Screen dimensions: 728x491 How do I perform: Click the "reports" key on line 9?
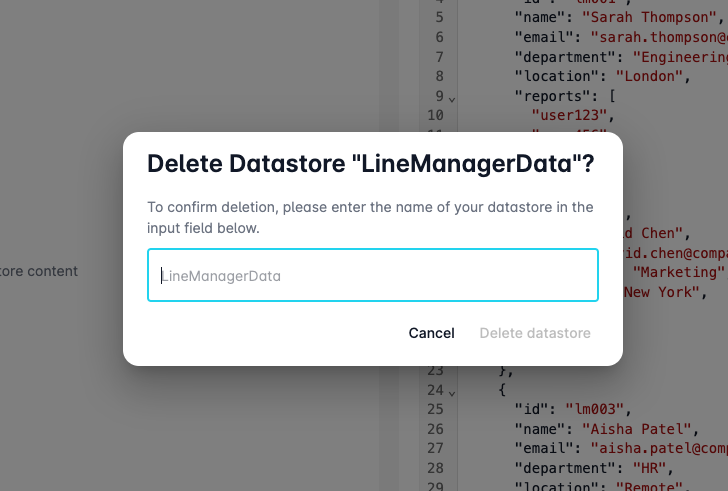coord(549,96)
